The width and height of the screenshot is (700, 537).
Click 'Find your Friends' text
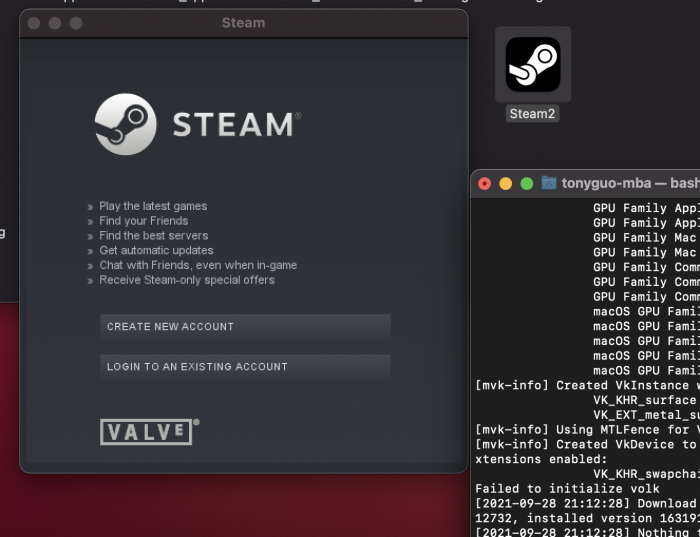(x=144, y=221)
